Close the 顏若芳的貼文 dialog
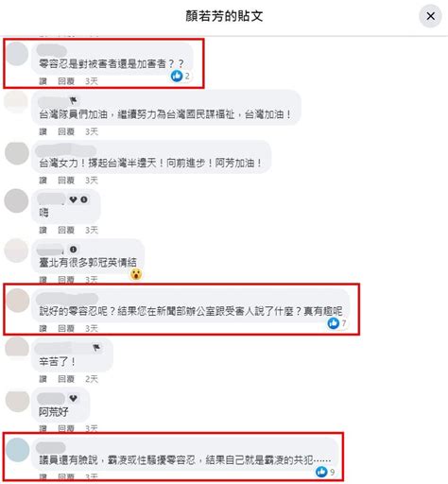Viewport: 448px width, 484px height. point(430,16)
